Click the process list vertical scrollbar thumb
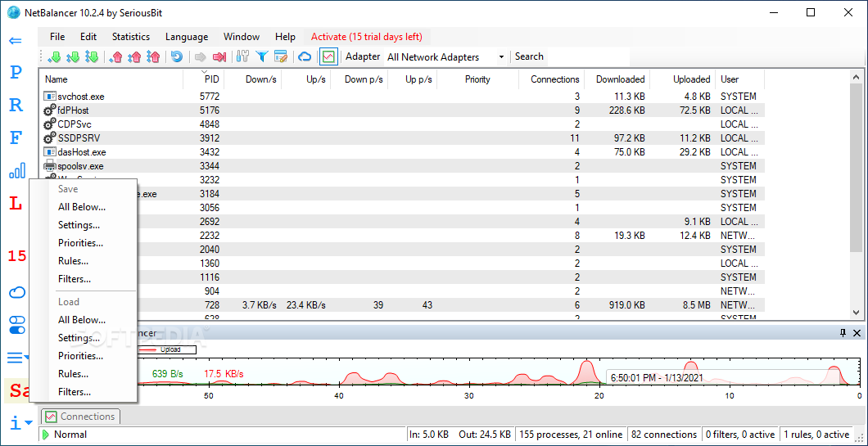 pyautogui.click(x=857, y=166)
